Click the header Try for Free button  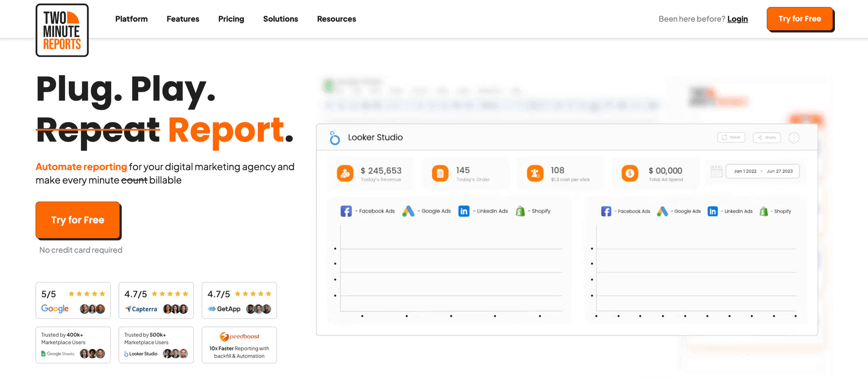coord(800,19)
